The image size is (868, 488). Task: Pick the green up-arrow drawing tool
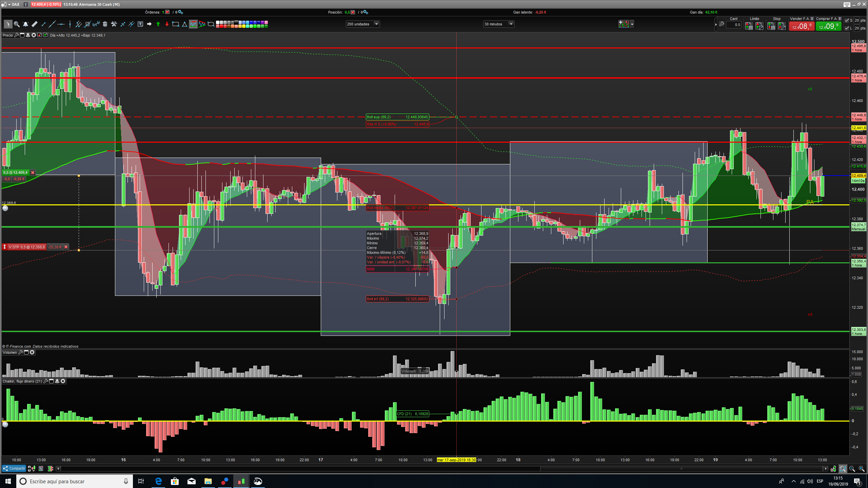pos(158,24)
